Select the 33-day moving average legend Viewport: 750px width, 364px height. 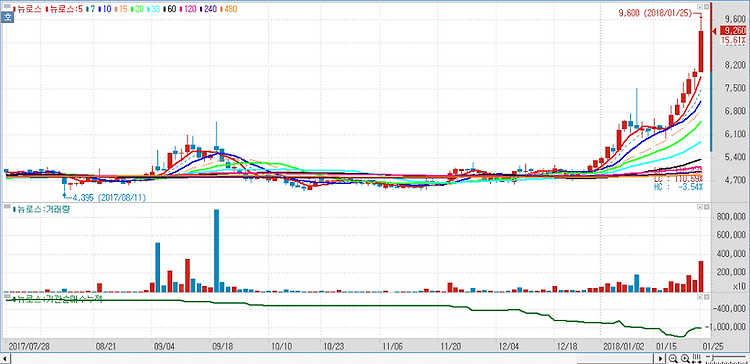(154, 9)
